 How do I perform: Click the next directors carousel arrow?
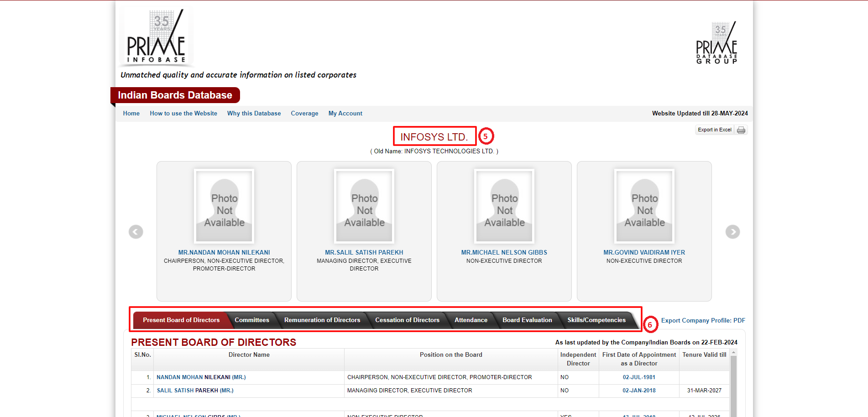tap(732, 232)
